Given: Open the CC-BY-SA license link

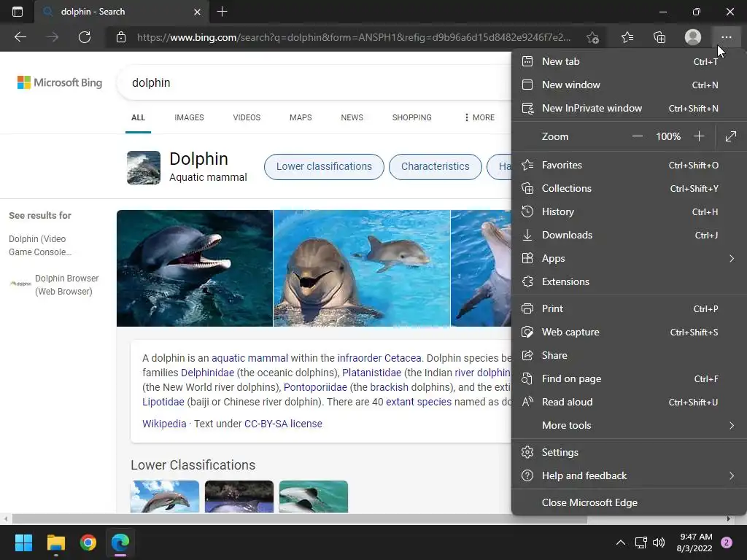Looking at the screenshot, I should click(283, 424).
